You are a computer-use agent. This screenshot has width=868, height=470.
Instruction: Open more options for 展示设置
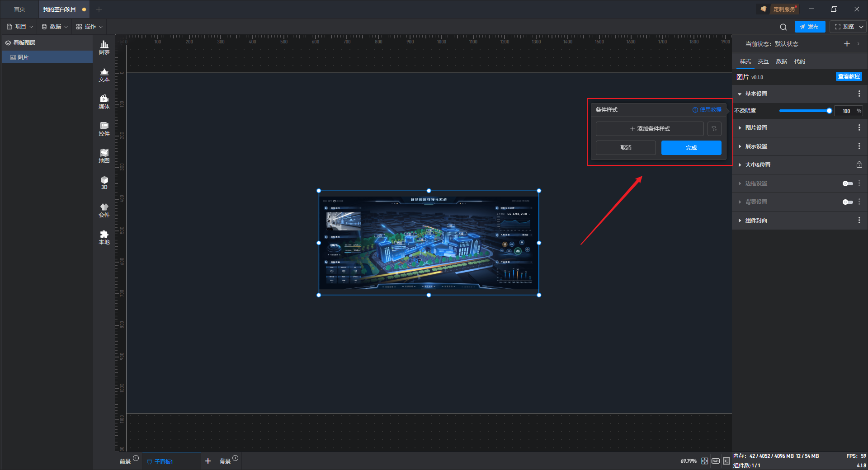[859, 146]
